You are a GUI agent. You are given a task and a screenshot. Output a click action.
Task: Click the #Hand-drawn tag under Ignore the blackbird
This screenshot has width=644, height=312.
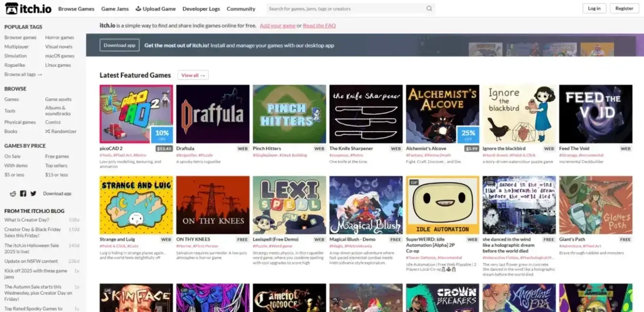click(x=495, y=155)
